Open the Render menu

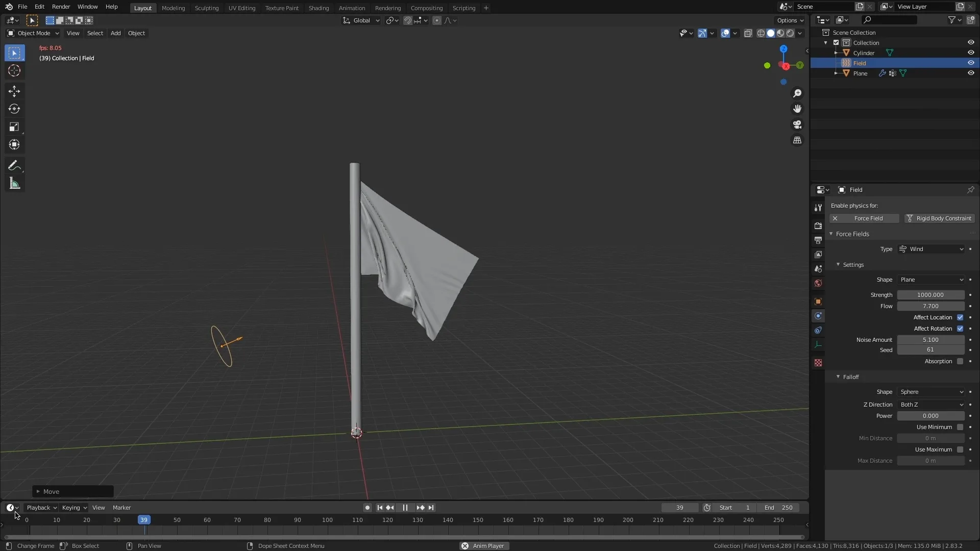tap(61, 7)
